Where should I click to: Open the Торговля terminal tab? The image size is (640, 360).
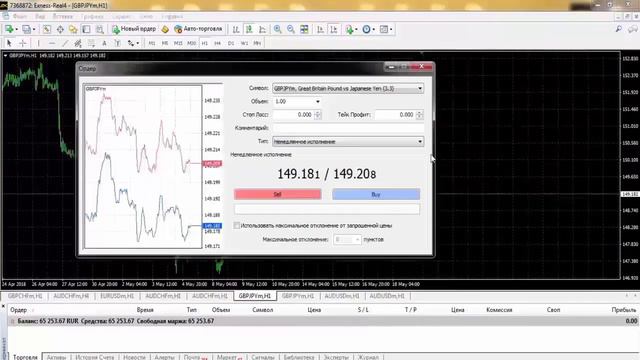tap(25, 357)
